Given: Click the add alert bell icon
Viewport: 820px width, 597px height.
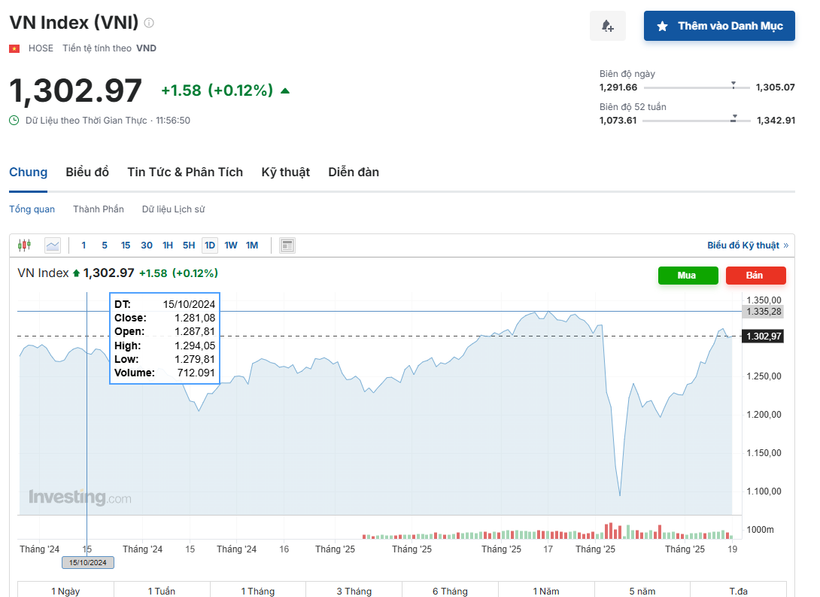Looking at the screenshot, I should click(607, 25).
